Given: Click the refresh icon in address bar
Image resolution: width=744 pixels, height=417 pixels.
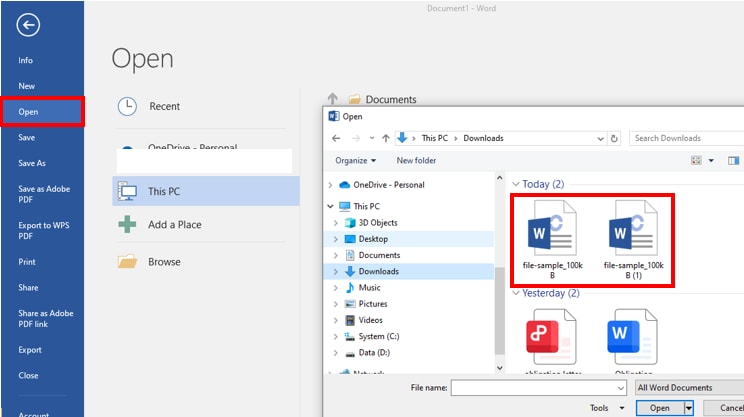Looking at the screenshot, I should (614, 139).
